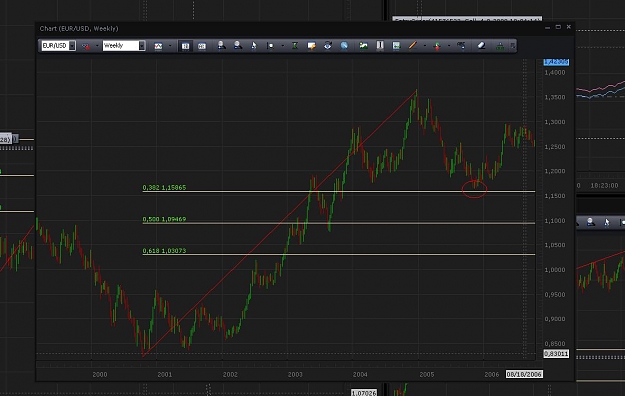The width and height of the screenshot is (625, 396).
Task: Click the toolbar overflow icon at far right
Action: click(513, 46)
